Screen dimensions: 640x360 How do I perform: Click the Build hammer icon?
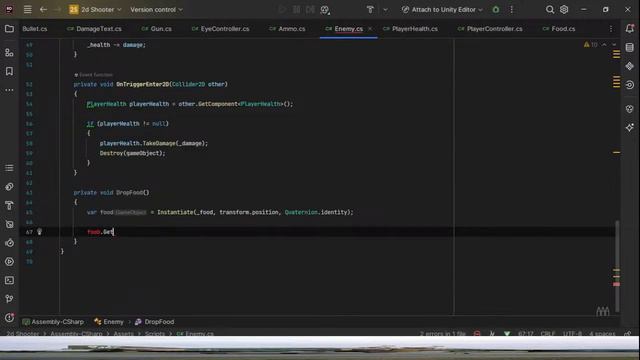(x=370, y=9)
